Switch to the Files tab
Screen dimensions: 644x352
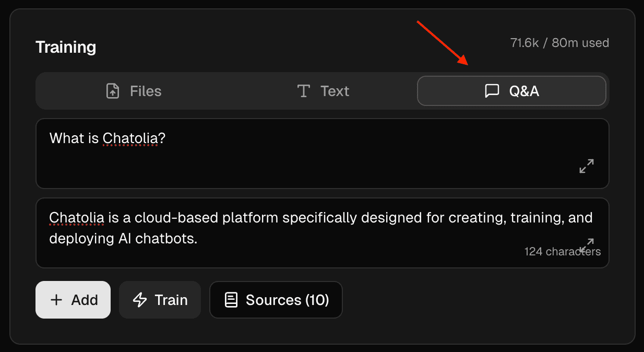point(133,91)
